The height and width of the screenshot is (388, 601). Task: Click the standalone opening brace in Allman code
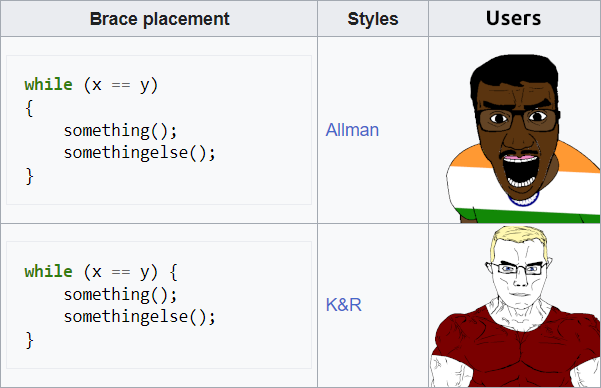point(29,109)
